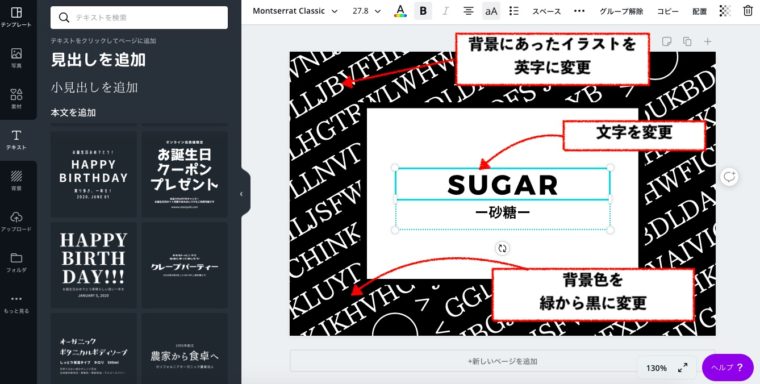Select the 農家から食卓へ text template
The image size is (760, 384).
tap(185, 349)
